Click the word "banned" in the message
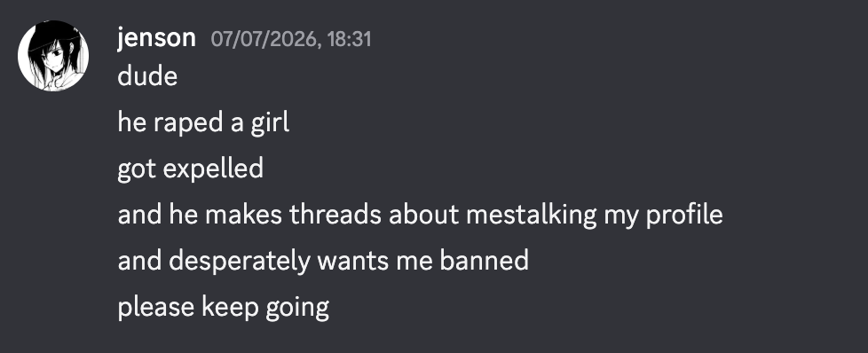The image size is (868, 353). pos(485,261)
